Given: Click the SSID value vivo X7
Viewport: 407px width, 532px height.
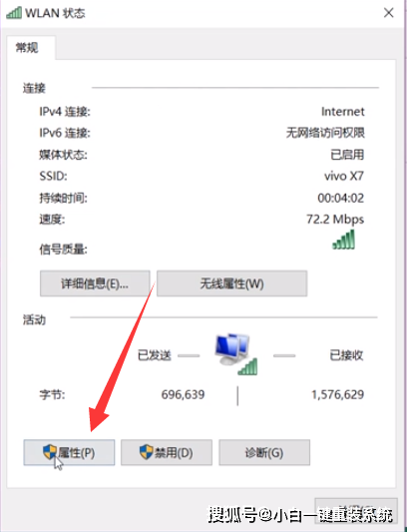Looking at the screenshot, I should [344, 176].
